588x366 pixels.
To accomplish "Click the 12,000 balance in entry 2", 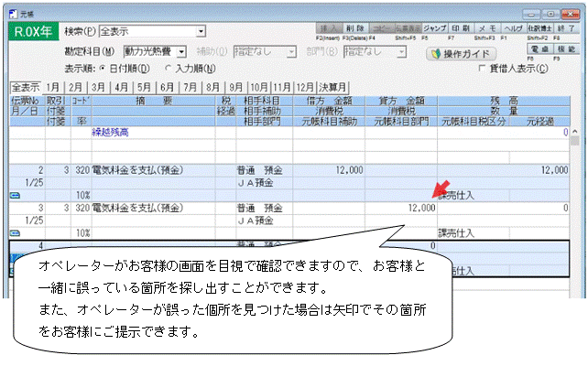I will 555,170.
